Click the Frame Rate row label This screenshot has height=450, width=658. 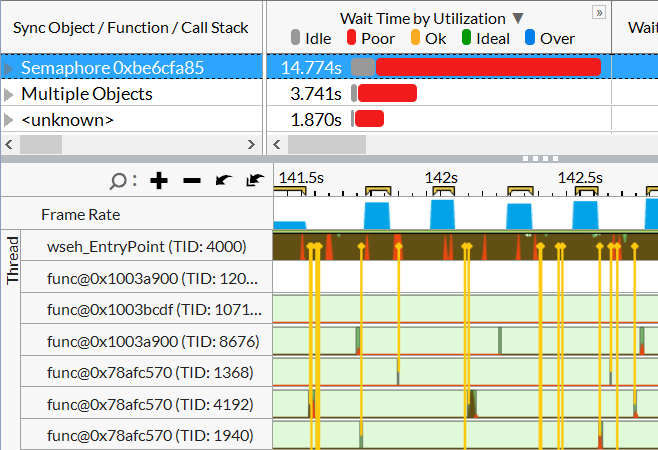pyautogui.click(x=81, y=215)
